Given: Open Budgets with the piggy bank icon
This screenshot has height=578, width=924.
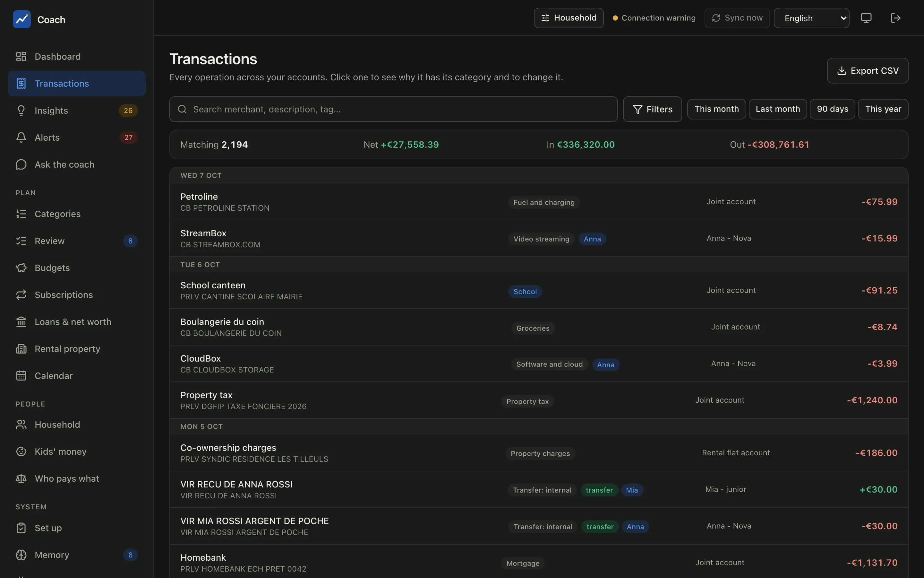Looking at the screenshot, I should [x=76, y=267].
